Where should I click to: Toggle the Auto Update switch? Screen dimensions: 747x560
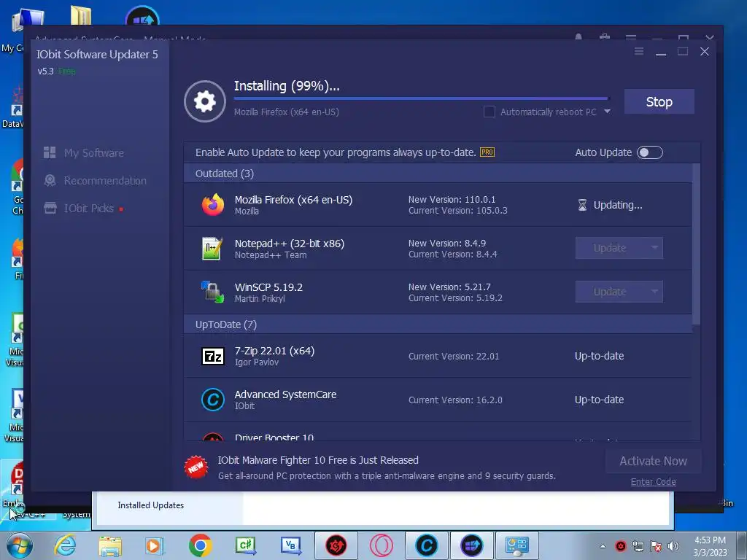pyautogui.click(x=650, y=152)
